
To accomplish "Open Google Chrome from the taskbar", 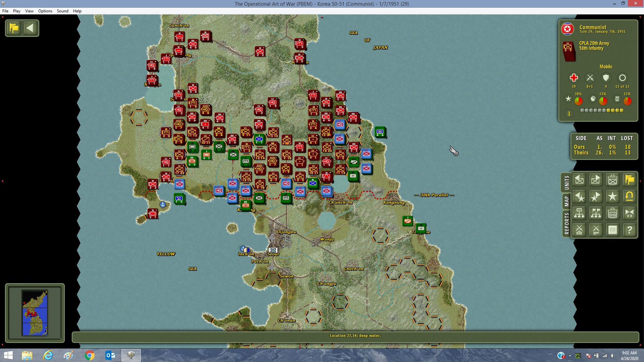I will [90, 355].
